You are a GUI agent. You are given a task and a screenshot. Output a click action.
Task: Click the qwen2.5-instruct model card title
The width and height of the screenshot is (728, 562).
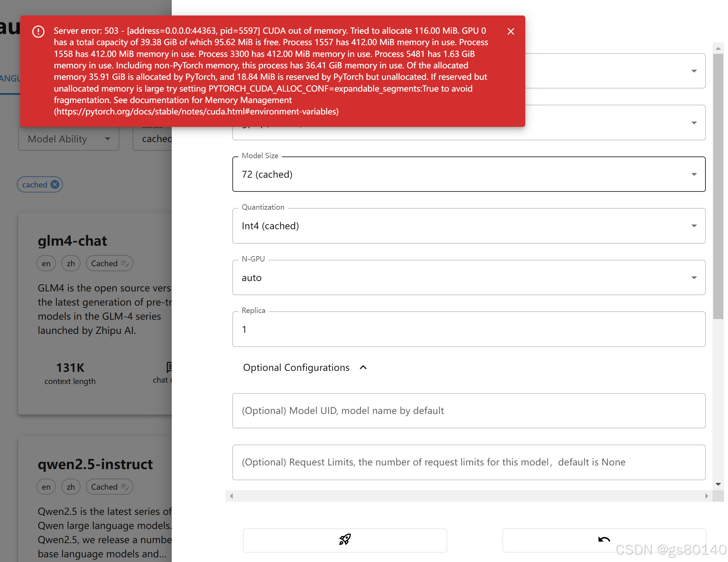click(x=95, y=464)
